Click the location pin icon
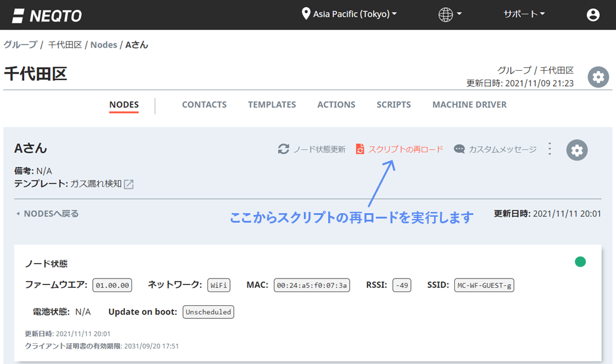Image resolution: width=616 pixels, height=364 pixels. (x=307, y=14)
